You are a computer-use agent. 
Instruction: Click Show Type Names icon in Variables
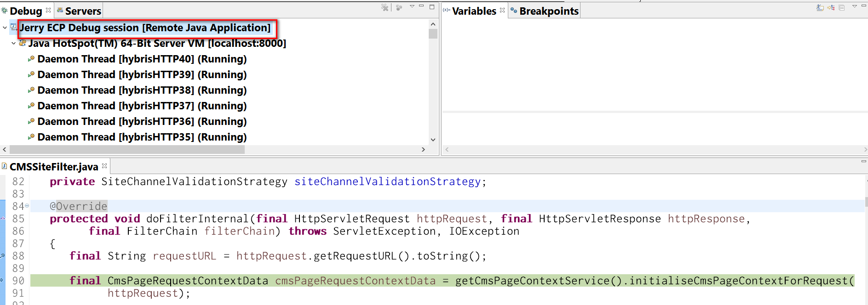[820, 7]
